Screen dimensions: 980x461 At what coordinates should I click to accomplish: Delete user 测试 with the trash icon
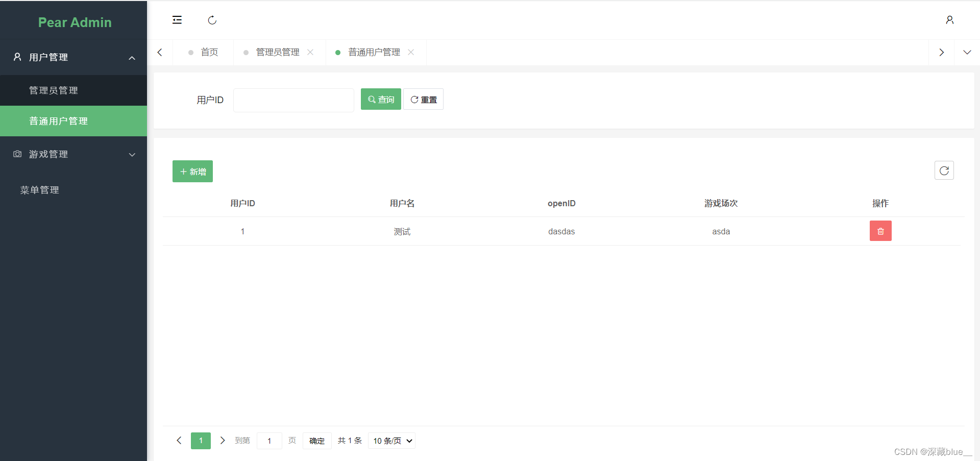(x=880, y=231)
